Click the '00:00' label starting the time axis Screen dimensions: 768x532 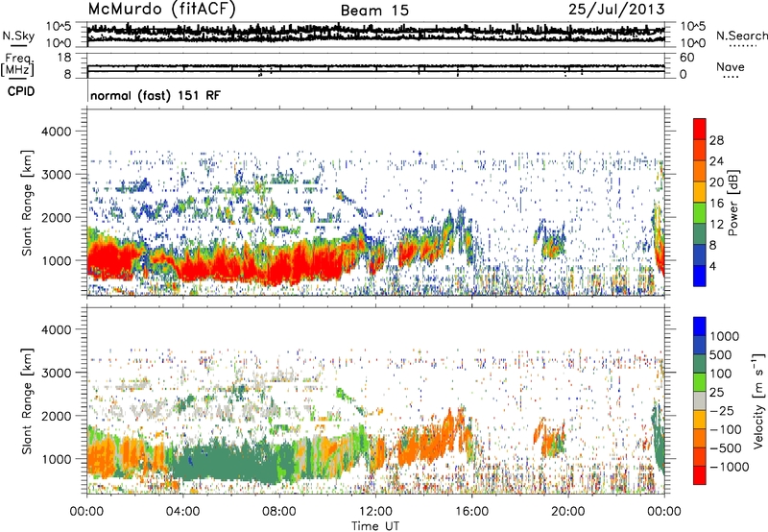coord(86,512)
